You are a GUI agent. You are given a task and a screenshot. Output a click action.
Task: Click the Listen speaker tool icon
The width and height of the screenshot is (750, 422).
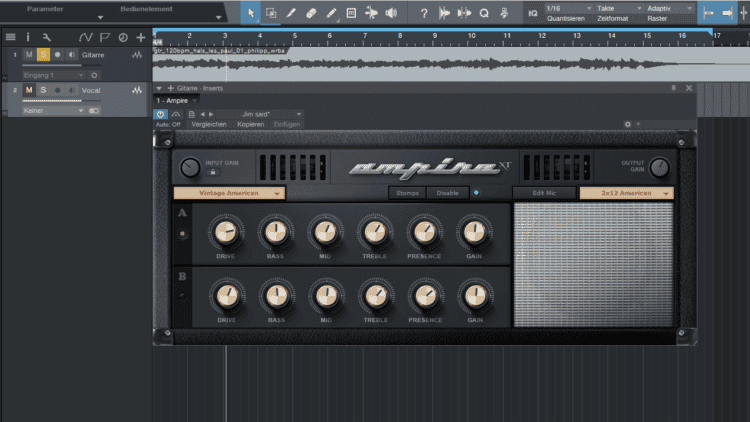point(391,13)
